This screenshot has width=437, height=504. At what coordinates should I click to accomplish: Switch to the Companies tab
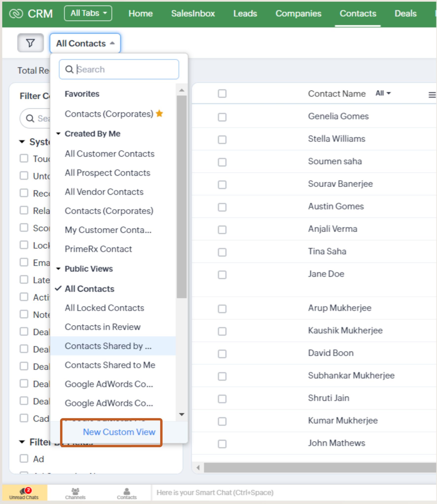pyautogui.click(x=298, y=14)
